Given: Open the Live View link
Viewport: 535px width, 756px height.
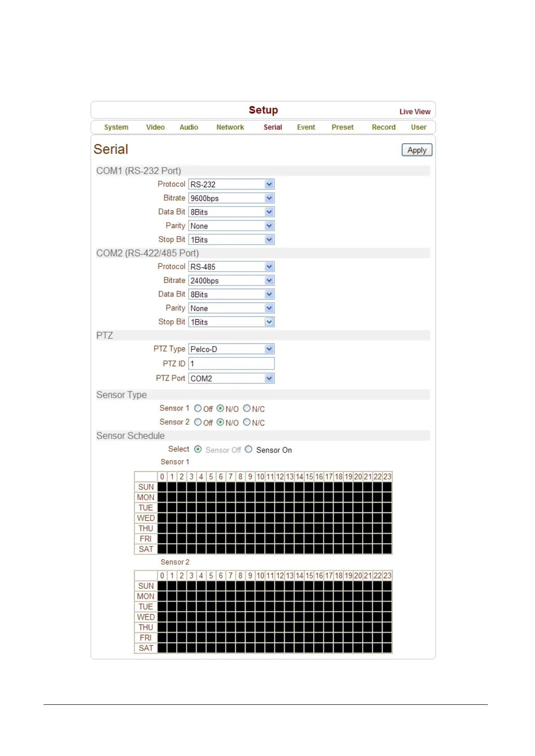Looking at the screenshot, I should pos(415,112).
